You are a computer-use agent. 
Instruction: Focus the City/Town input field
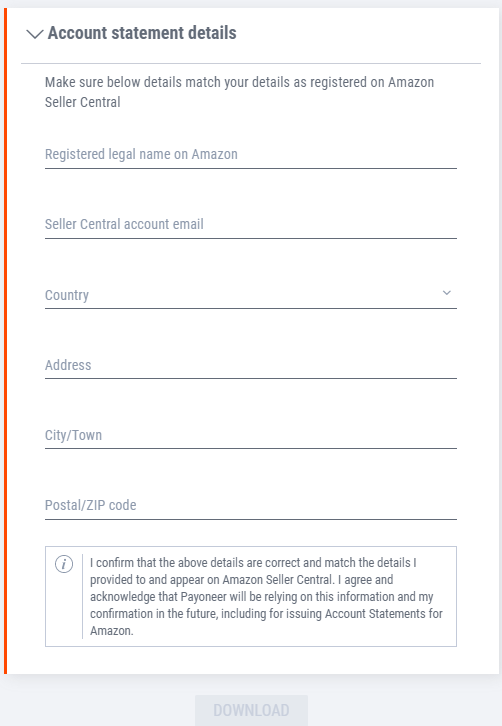coord(251,435)
